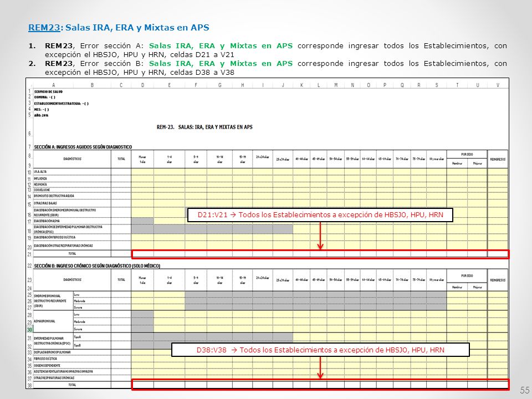The image size is (532, 399).
Task: Click the 'INFLUENZA' diagnosis row label
Action: point(40,178)
